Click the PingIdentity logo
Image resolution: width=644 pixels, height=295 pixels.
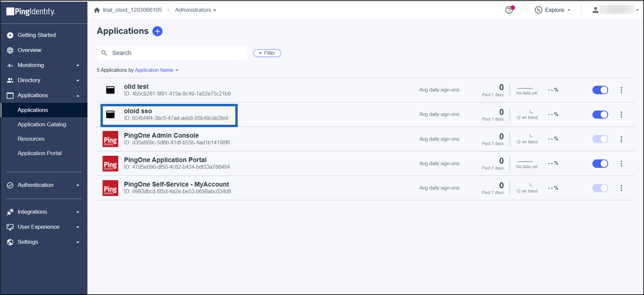coord(31,12)
